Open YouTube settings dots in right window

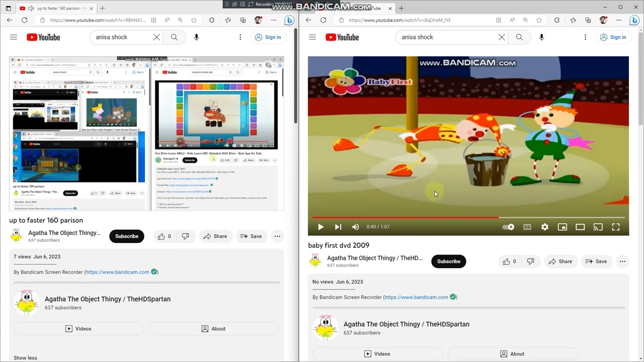coord(585,37)
